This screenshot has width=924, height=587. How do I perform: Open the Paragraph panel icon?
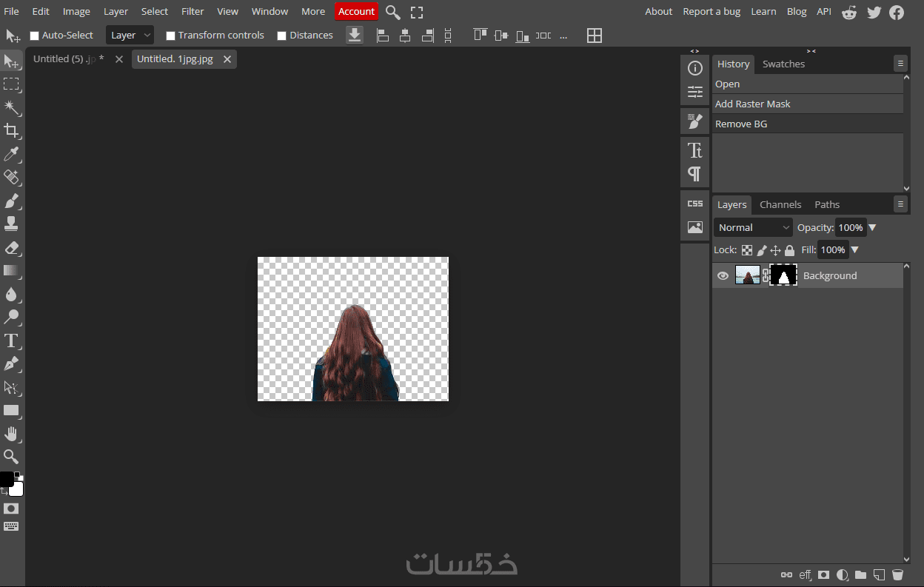[694, 174]
